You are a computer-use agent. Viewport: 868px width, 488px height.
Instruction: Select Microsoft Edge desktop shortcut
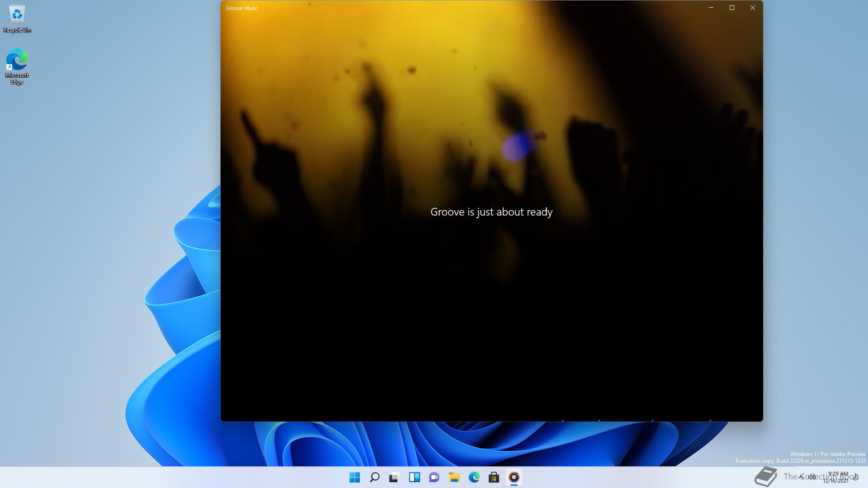coord(17,66)
